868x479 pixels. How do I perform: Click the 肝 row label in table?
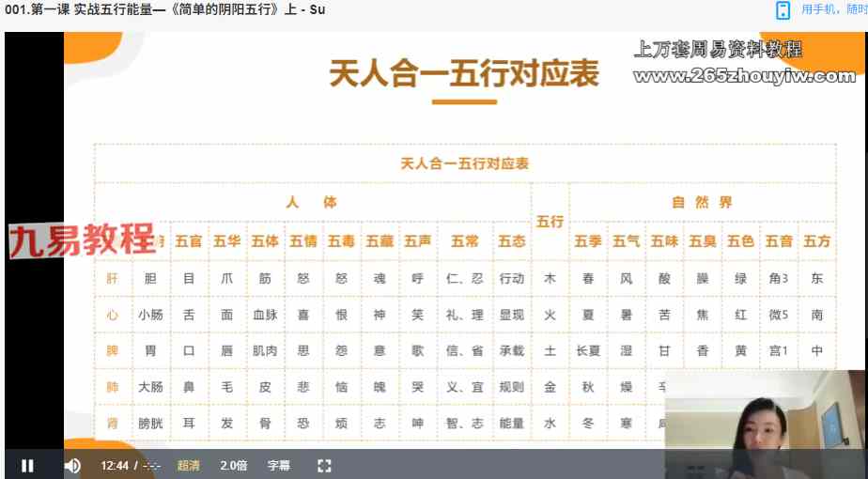tap(113, 279)
